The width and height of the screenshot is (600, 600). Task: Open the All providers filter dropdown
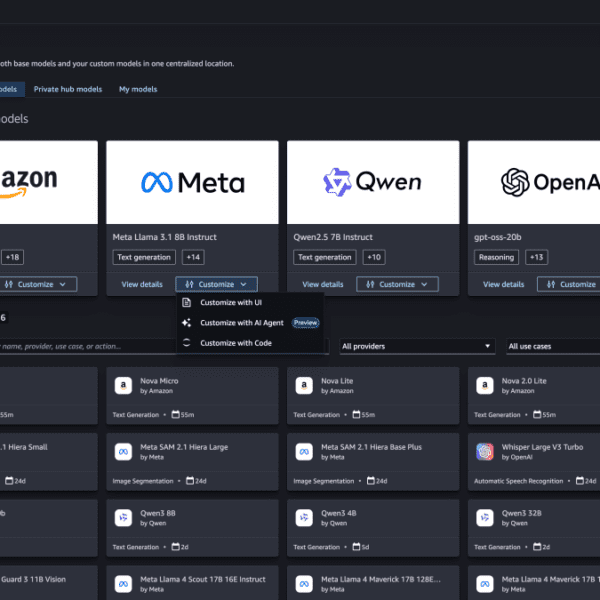coord(417,346)
